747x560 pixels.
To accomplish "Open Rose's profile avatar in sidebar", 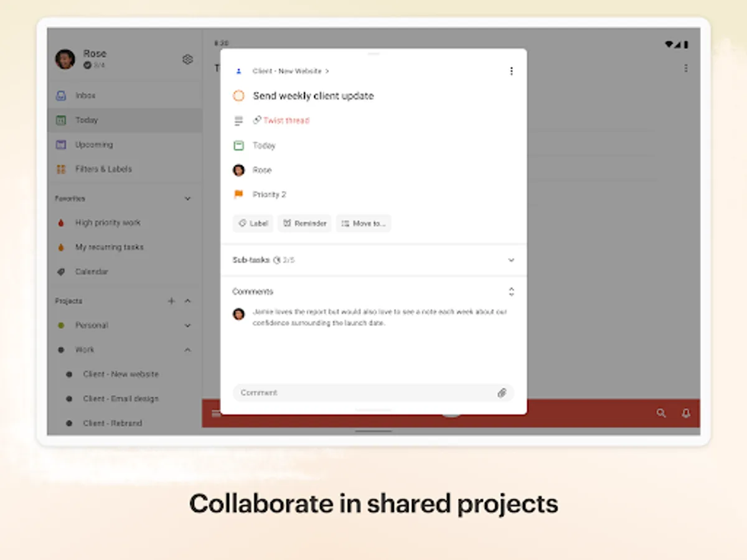I will [65, 59].
